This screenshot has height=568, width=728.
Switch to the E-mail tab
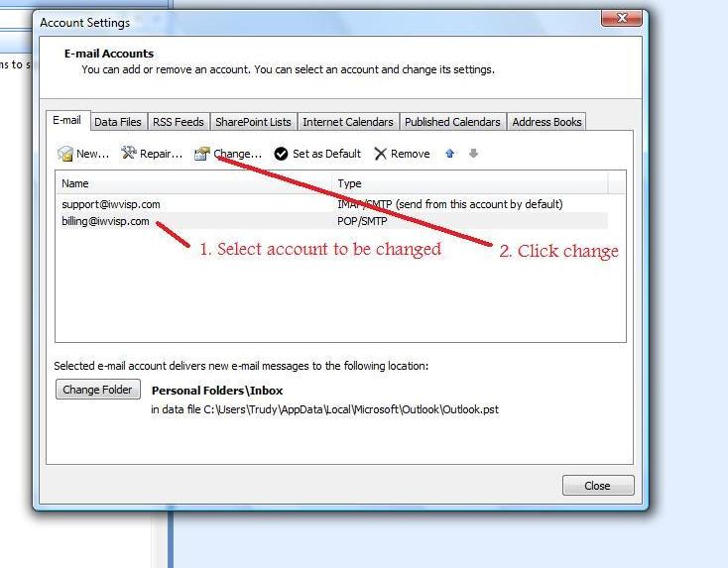click(66, 121)
